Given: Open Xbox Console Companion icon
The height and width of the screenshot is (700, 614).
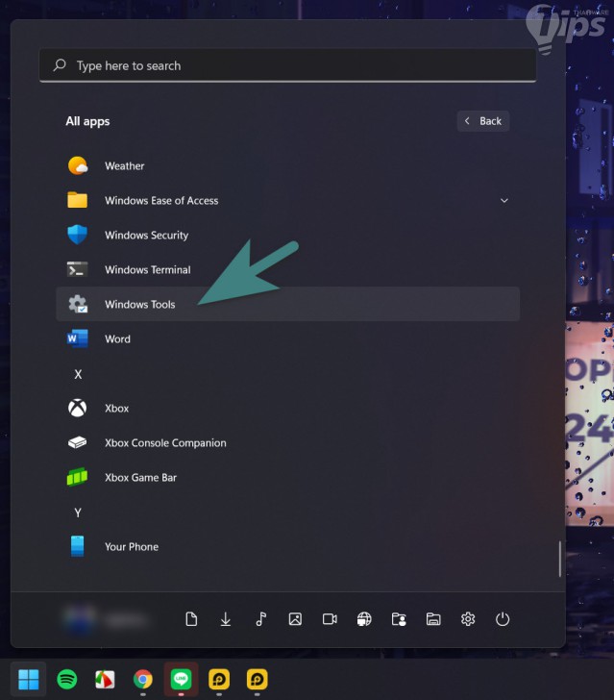Looking at the screenshot, I should coord(77,442).
